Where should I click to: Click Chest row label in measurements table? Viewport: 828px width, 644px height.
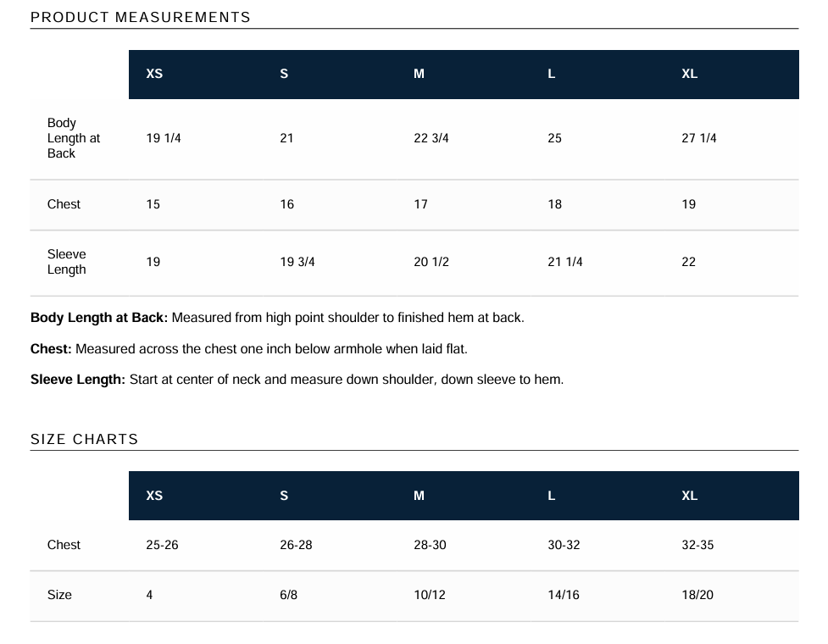pos(64,204)
